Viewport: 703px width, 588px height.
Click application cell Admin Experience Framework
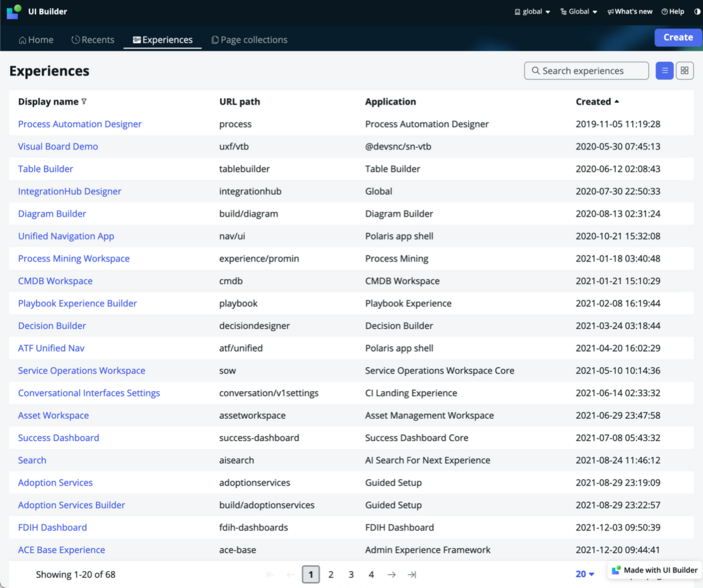[x=428, y=550]
